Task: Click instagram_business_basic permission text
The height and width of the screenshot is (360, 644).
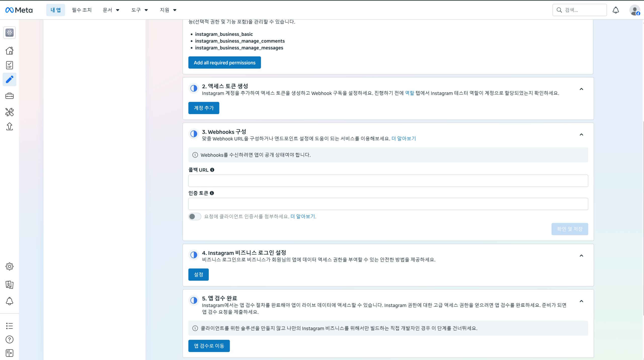Action: pos(224,34)
